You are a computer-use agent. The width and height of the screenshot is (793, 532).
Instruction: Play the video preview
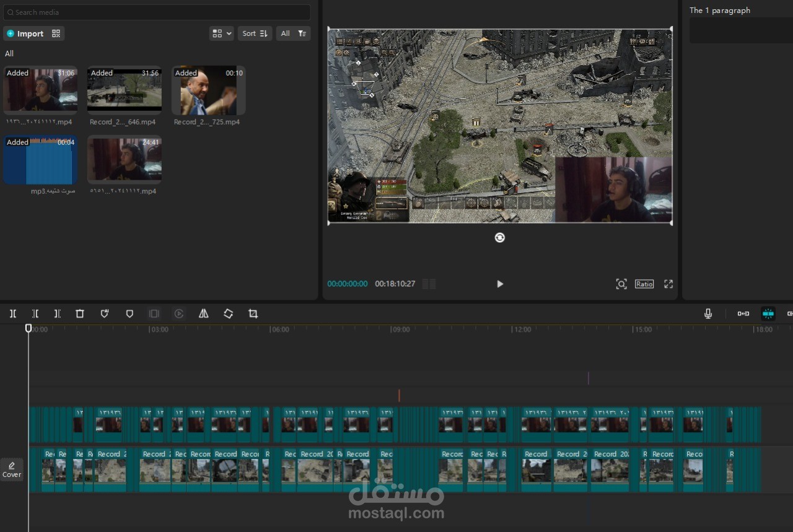pyautogui.click(x=500, y=284)
